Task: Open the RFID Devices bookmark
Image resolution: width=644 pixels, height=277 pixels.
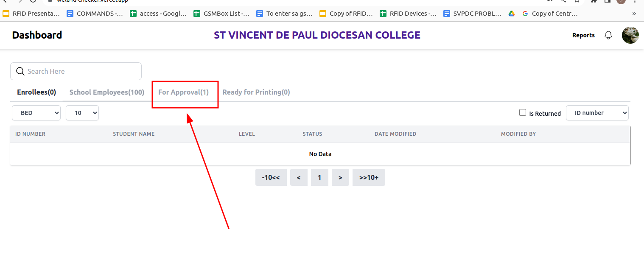Action: [x=408, y=14]
